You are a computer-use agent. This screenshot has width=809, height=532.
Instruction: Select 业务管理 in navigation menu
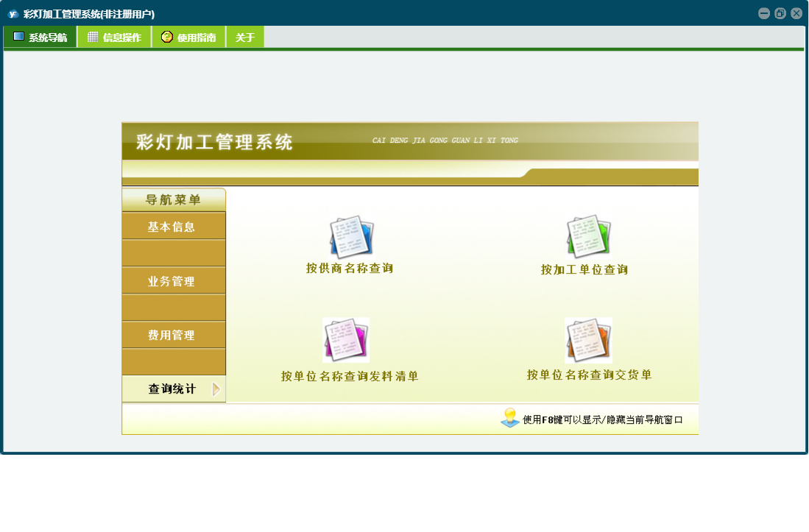(x=174, y=281)
